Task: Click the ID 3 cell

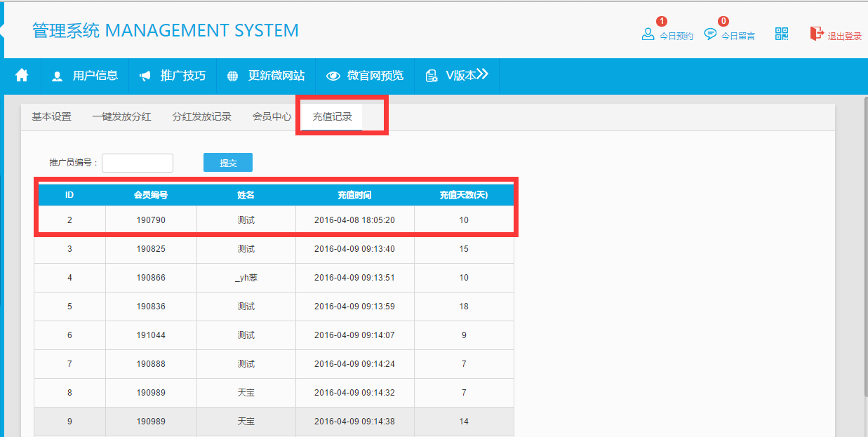Action: (x=69, y=249)
